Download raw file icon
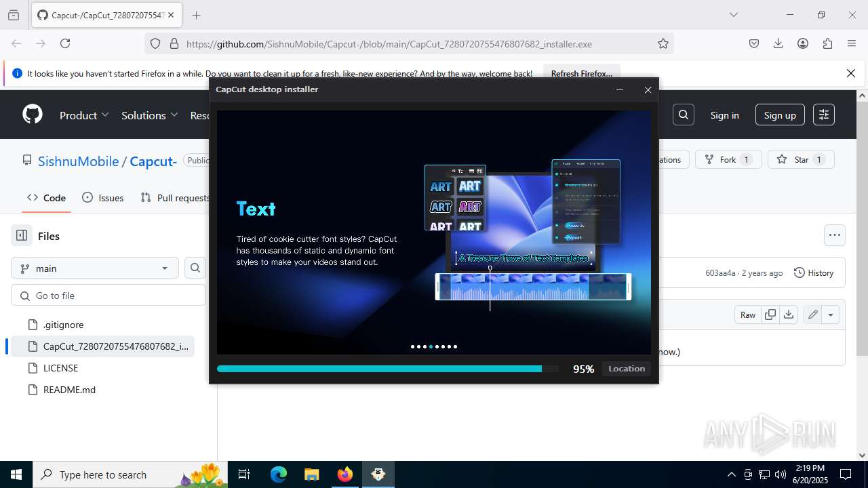This screenshot has width=868, height=488. click(789, 314)
